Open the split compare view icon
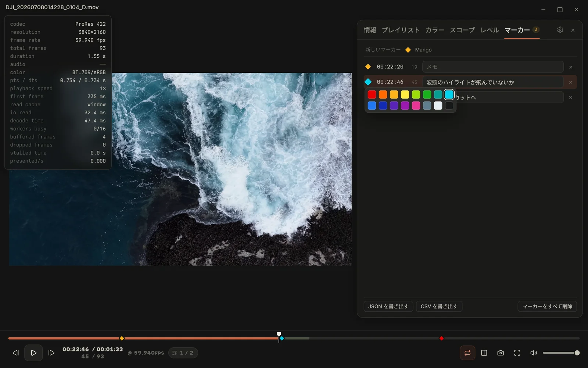The height and width of the screenshot is (368, 588). tap(484, 353)
